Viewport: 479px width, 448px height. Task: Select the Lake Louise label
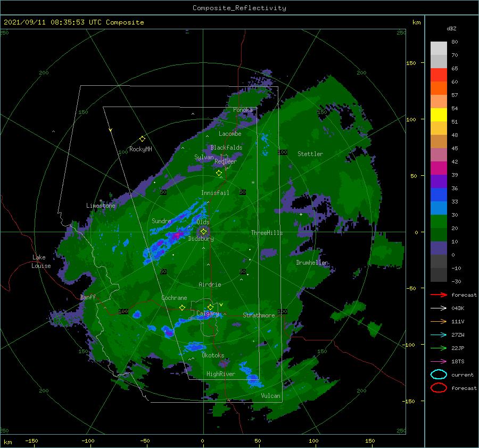click(x=41, y=262)
